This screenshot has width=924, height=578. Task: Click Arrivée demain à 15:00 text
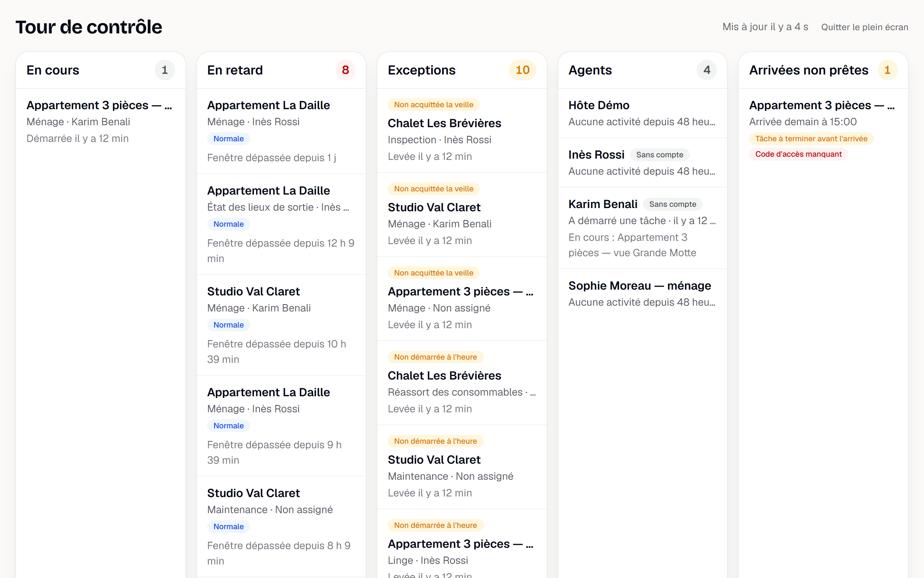tap(803, 122)
